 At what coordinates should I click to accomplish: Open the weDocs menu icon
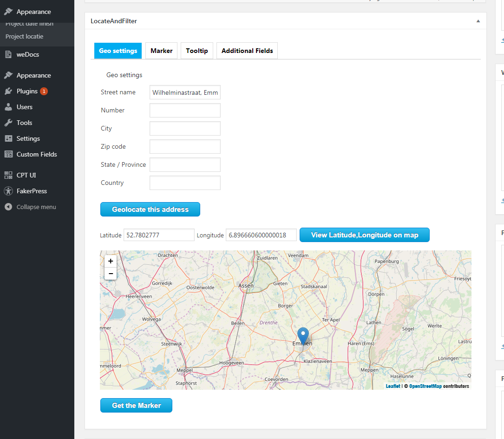click(8, 54)
